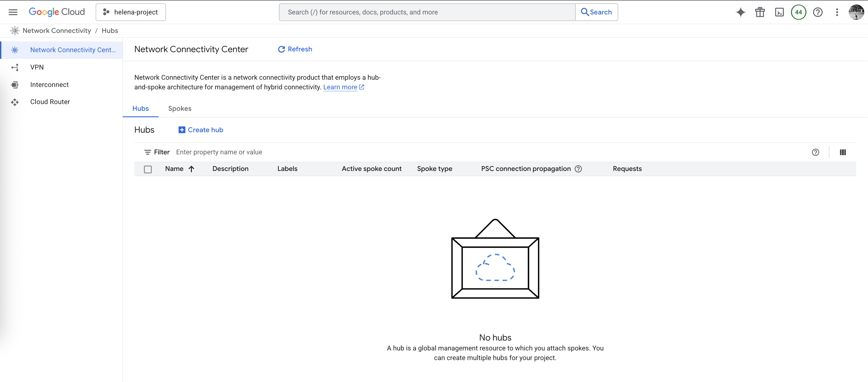Open the Learn more link
The width and height of the screenshot is (868, 382).
click(340, 87)
